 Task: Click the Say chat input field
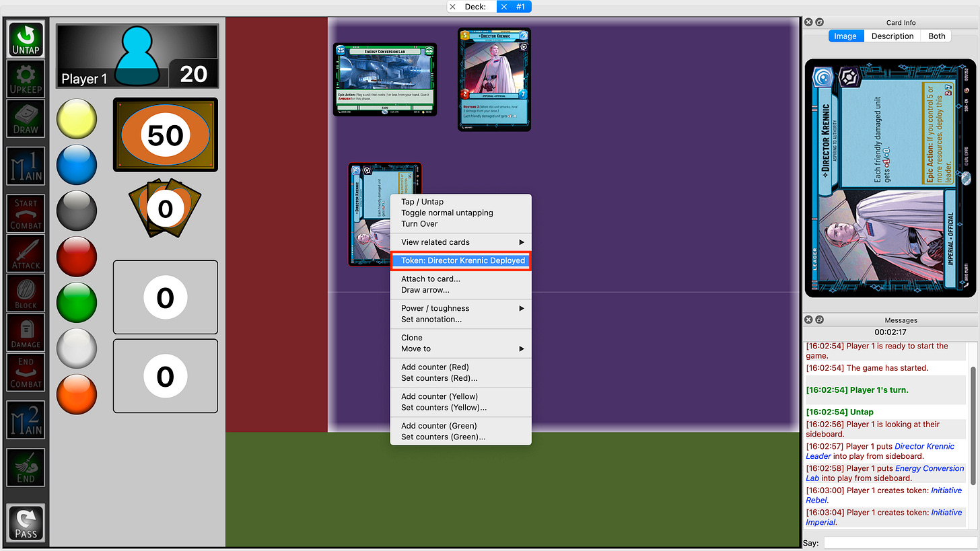(899, 543)
